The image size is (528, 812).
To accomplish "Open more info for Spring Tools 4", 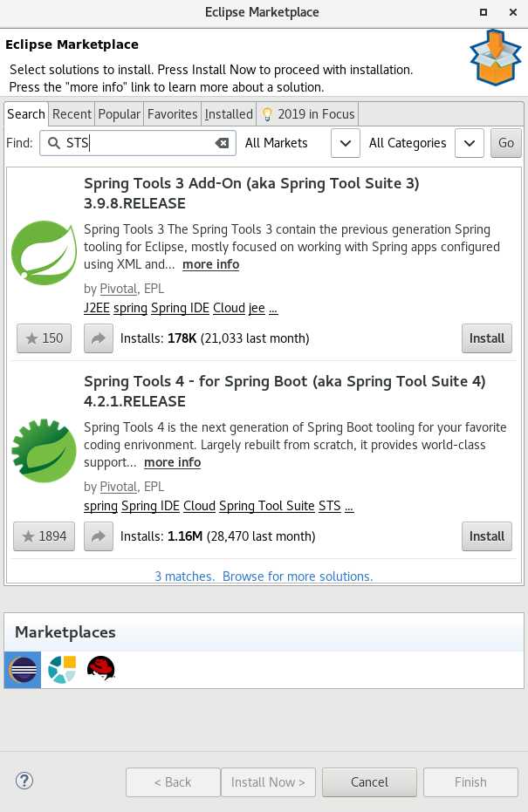I will coord(173,462).
